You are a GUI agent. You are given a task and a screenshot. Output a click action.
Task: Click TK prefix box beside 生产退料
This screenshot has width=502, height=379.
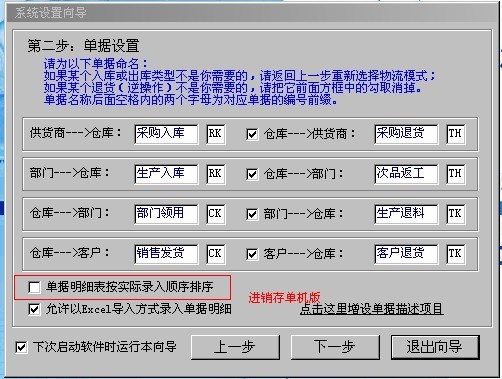click(456, 214)
